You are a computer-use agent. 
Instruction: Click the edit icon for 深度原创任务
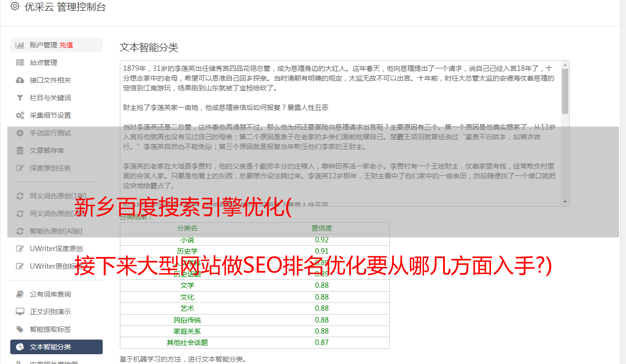click(20, 168)
